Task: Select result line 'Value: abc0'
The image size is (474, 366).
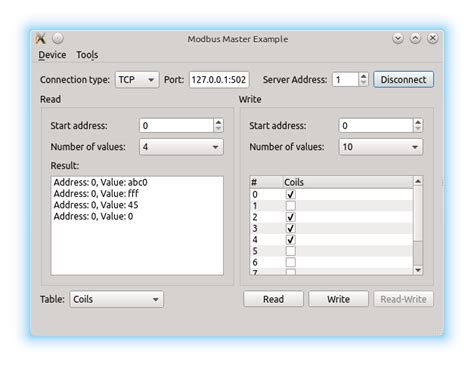Action: pyautogui.click(x=100, y=182)
